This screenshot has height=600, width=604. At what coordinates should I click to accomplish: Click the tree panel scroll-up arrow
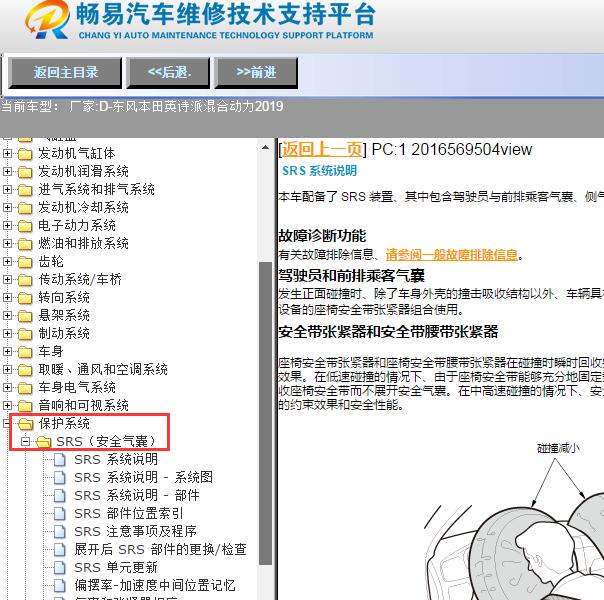point(265,147)
